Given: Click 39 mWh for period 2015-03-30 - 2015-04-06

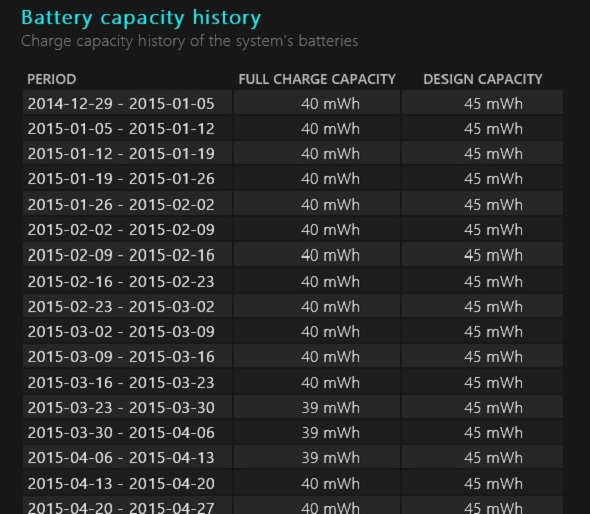Looking at the screenshot, I should [330, 433].
